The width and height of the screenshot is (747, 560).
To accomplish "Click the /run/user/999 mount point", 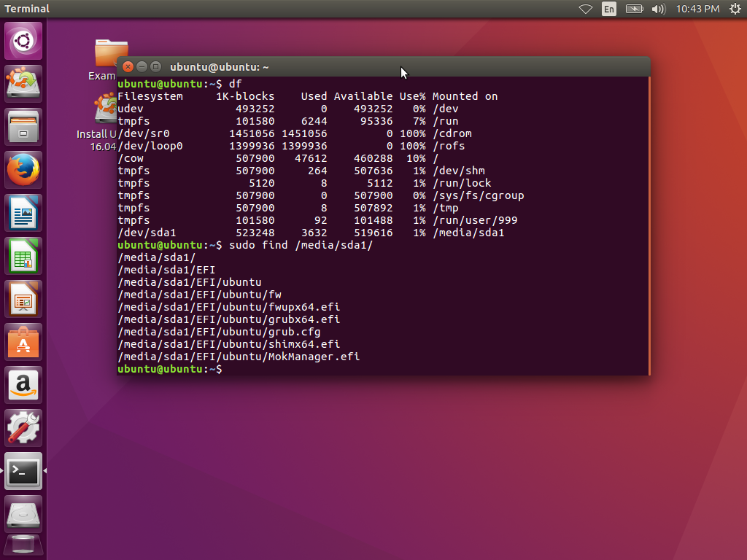I will (x=475, y=220).
